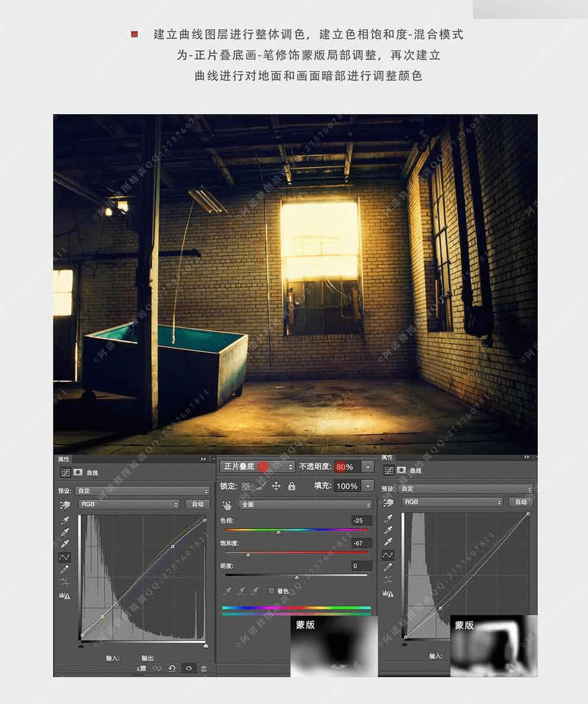The image size is (588, 704).
Task: Select edit-points curve tool in right curves panel
Action: coord(388,555)
